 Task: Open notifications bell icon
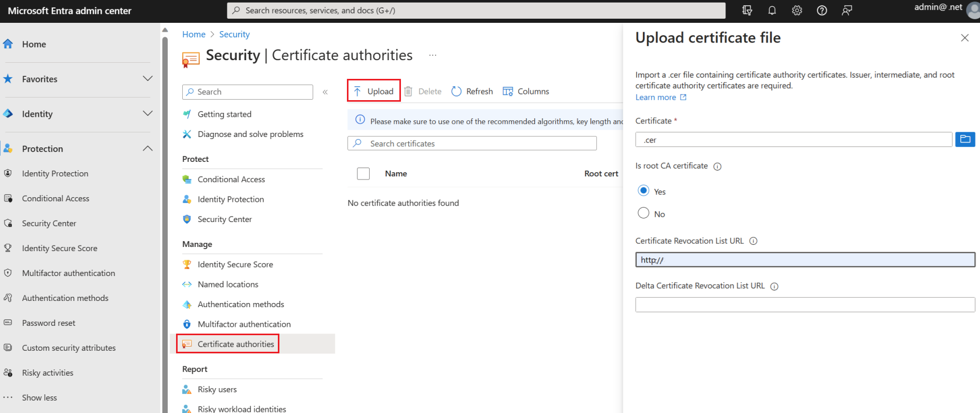click(772, 10)
